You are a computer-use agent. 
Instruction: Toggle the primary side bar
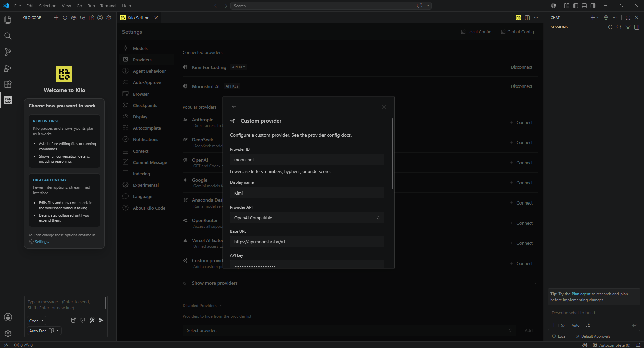(575, 6)
